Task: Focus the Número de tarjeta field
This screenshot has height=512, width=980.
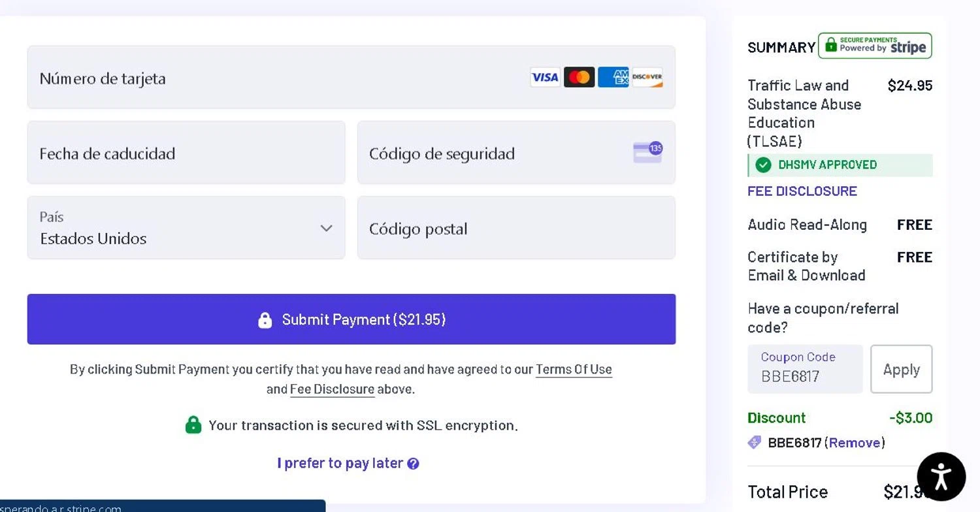Action: [274, 78]
